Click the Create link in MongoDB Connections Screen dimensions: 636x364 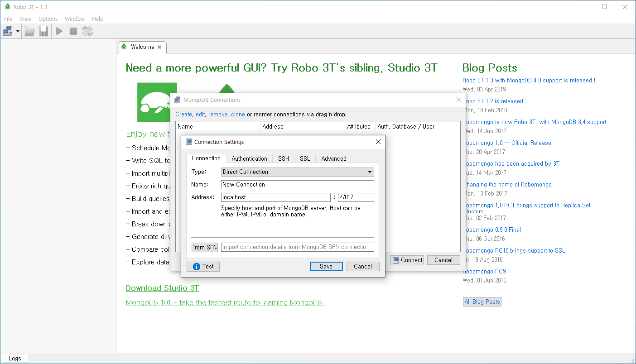pos(183,115)
